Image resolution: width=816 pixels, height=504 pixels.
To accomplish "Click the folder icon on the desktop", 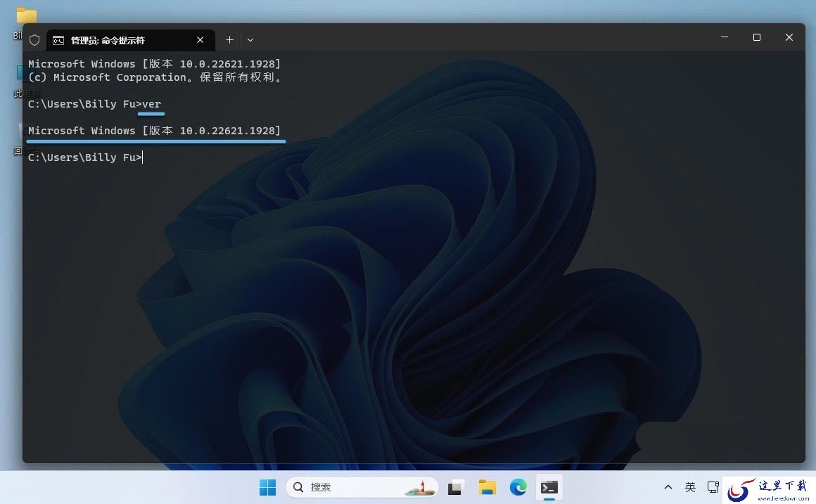I will click(x=26, y=15).
